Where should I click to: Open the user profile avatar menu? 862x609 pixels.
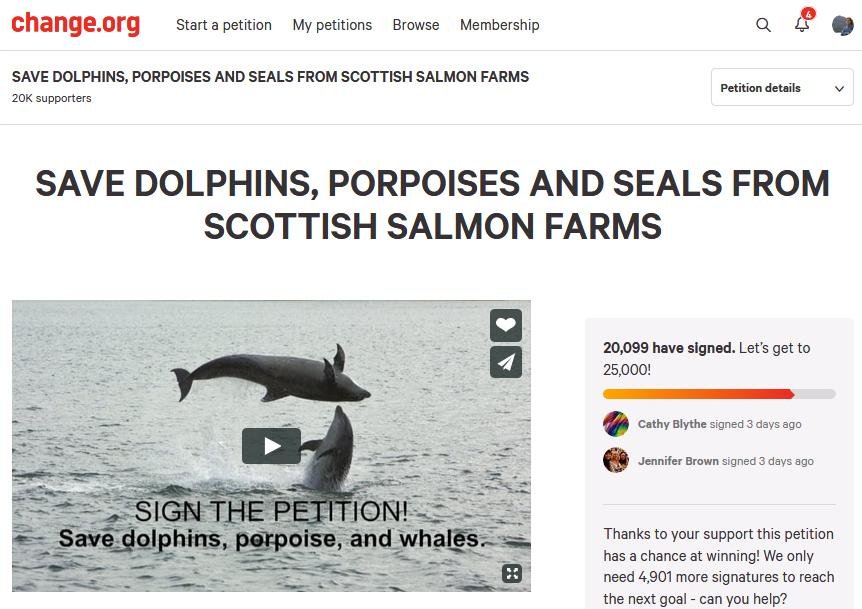[842, 25]
